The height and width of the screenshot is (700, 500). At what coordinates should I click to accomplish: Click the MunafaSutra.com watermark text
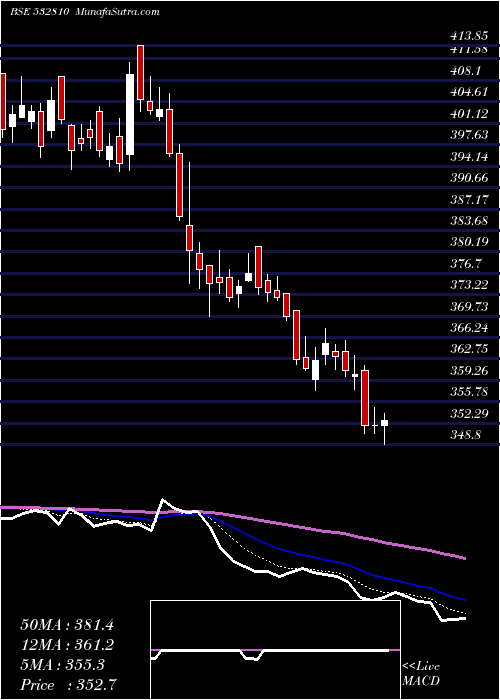pos(117,12)
